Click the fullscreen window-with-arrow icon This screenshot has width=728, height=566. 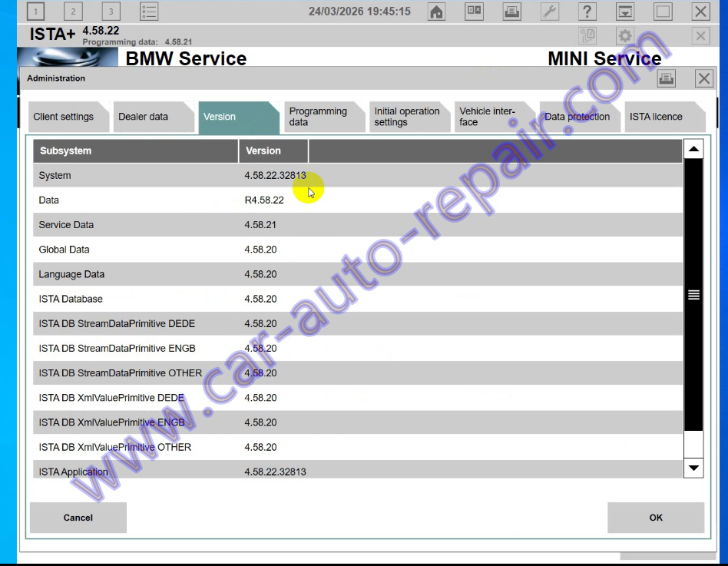pyautogui.click(x=625, y=11)
